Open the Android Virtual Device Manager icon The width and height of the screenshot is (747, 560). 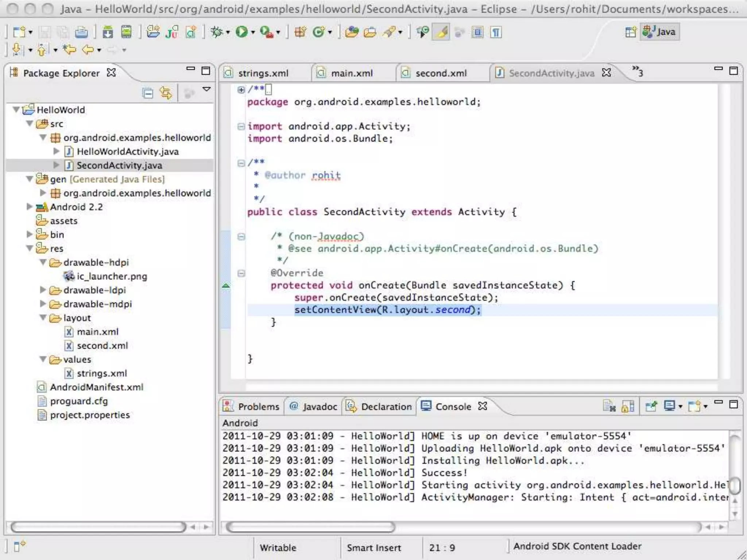coord(126,32)
